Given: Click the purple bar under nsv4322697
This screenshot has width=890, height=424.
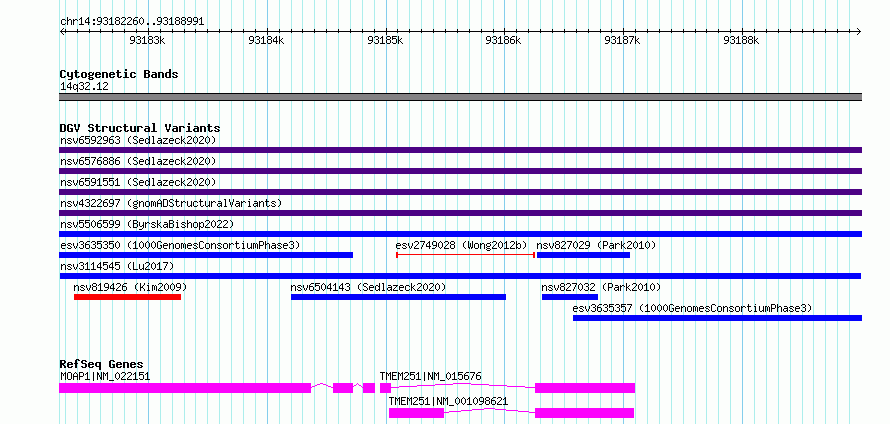Looking at the screenshot, I should [x=460, y=213].
